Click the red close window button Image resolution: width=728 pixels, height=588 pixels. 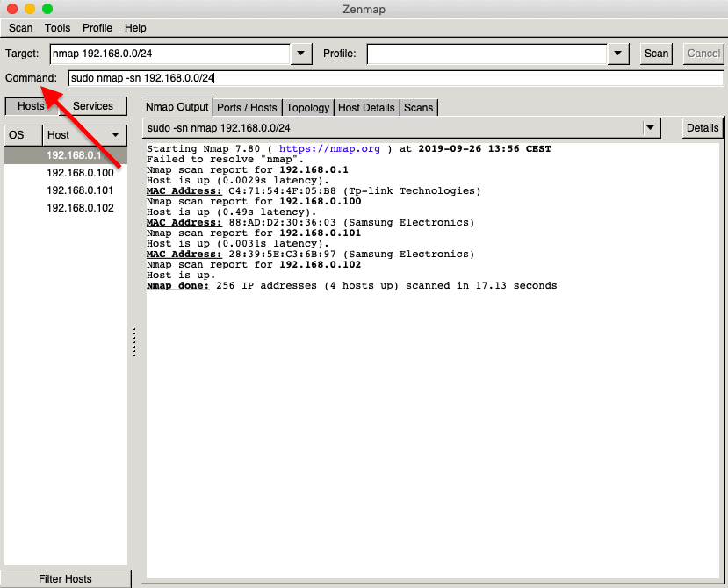[x=12, y=9]
